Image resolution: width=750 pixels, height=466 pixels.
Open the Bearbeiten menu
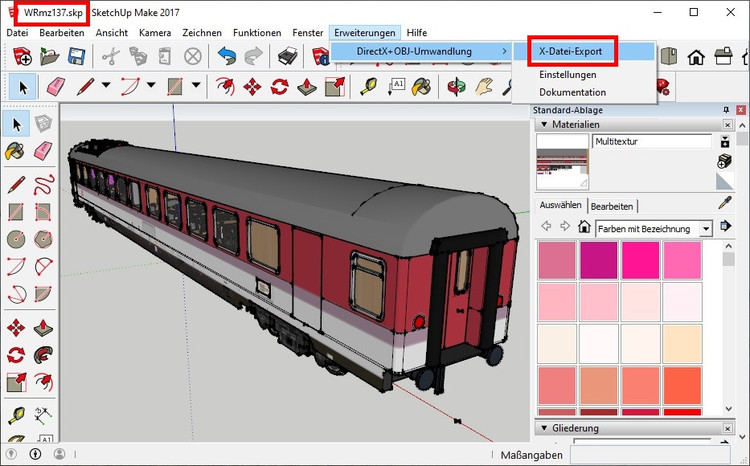(62, 33)
